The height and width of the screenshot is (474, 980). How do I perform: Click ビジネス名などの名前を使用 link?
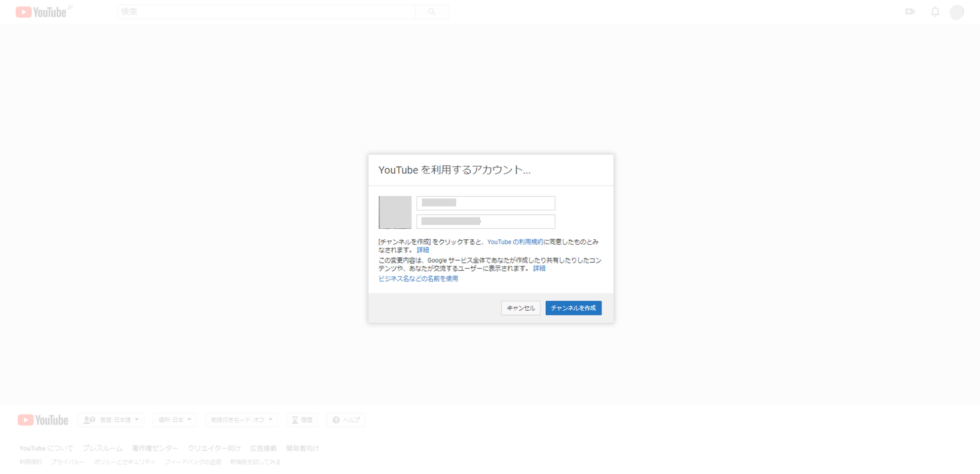418,279
